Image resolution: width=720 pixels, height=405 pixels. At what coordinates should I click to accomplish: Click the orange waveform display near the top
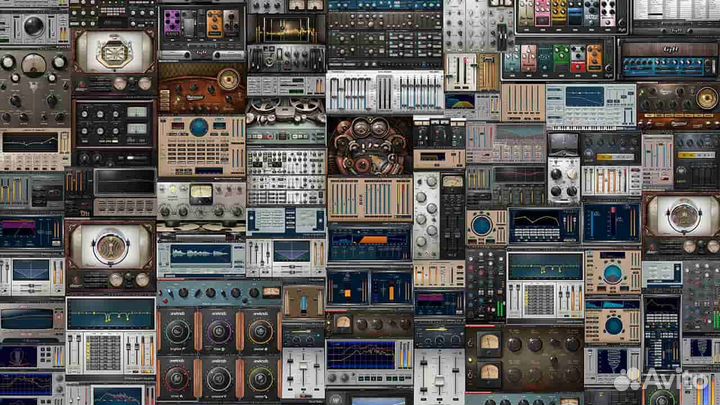tap(284, 32)
